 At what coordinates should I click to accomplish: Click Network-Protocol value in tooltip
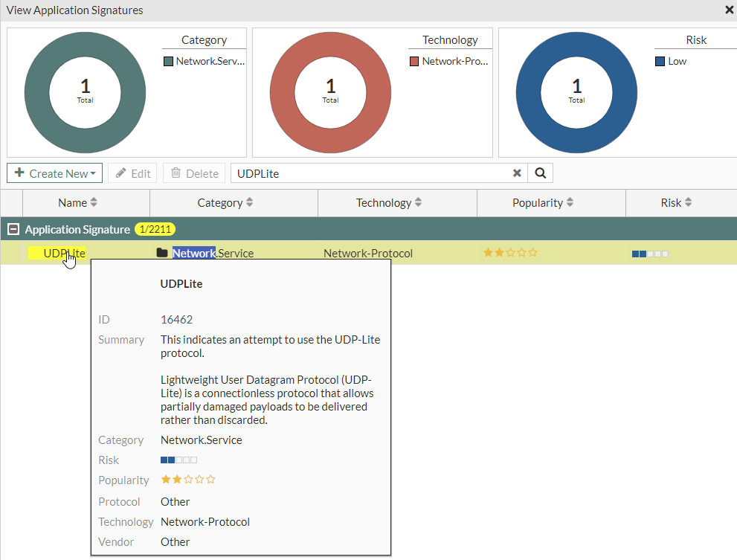[x=205, y=521]
